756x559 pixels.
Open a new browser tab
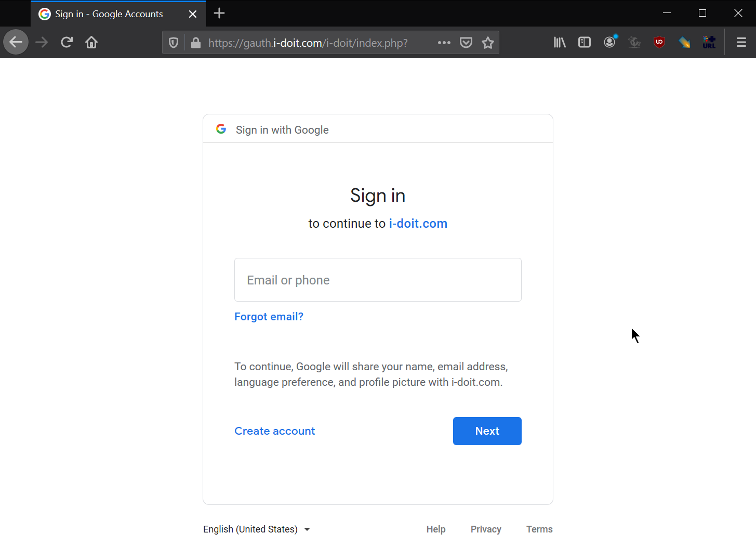(x=219, y=14)
